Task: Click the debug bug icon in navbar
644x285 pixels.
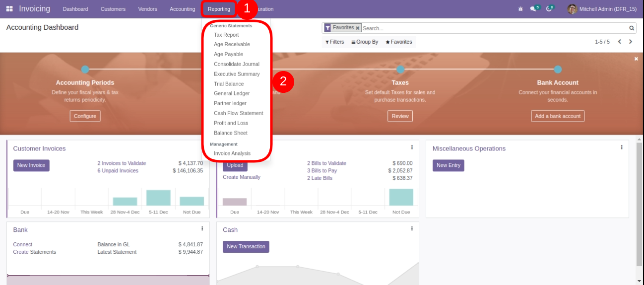Action: [x=520, y=9]
